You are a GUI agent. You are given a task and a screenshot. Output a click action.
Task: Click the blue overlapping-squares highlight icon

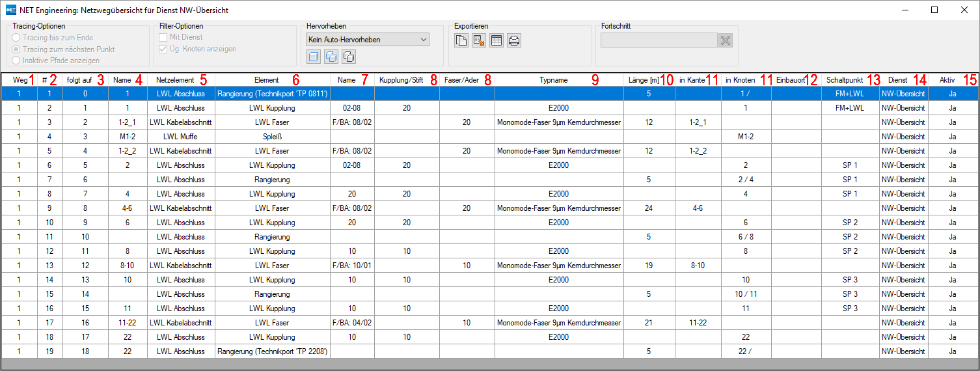(331, 57)
